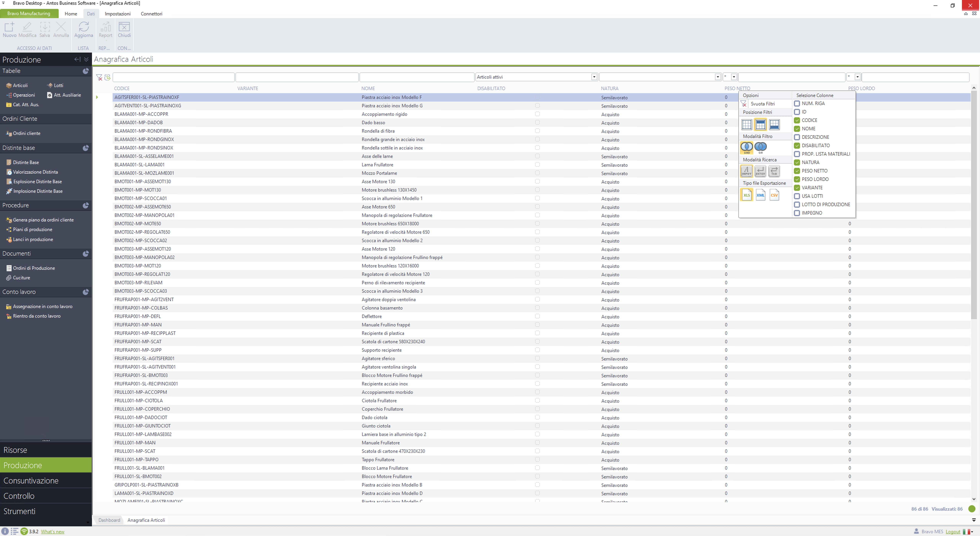
Task: Open the NATURA filter dropdown arrow
Action: coord(718,77)
